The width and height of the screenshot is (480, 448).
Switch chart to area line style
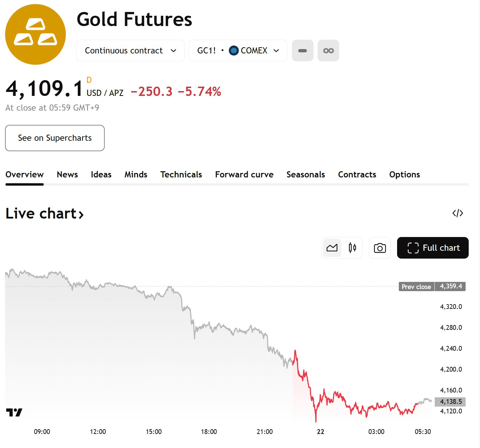[x=332, y=248]
